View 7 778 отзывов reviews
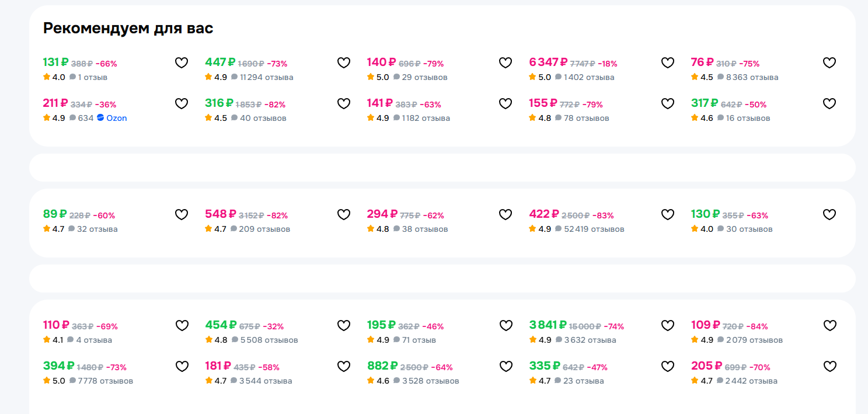 point(101,381)
